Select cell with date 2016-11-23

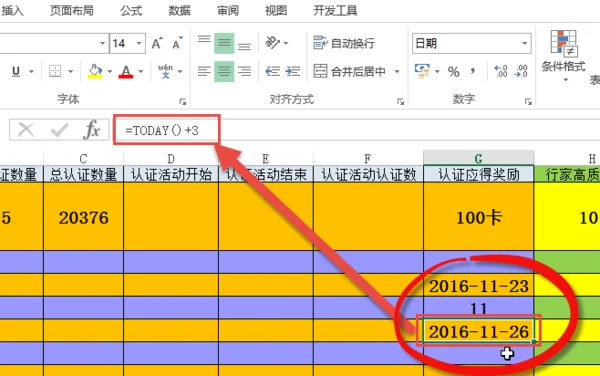[x=478, y=285]
